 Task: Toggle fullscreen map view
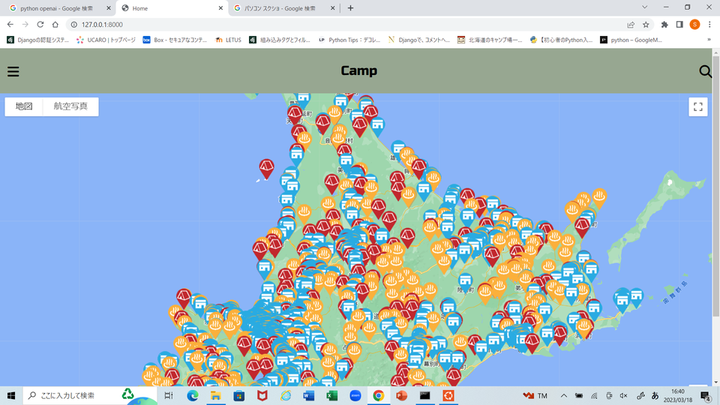point(698,106)
